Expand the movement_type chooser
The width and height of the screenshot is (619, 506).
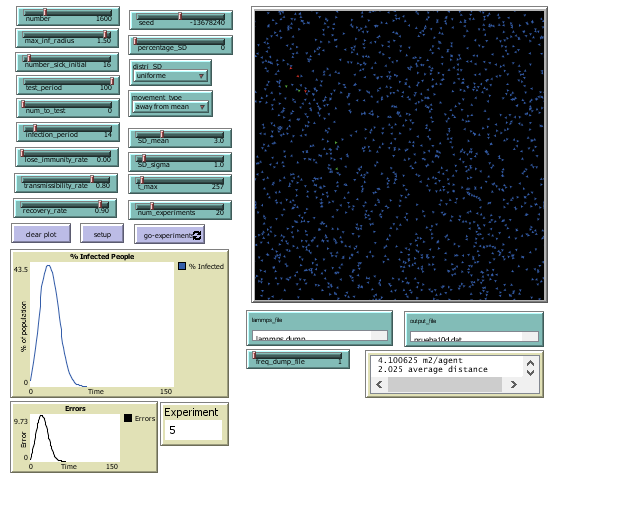(x=170, y=107)
